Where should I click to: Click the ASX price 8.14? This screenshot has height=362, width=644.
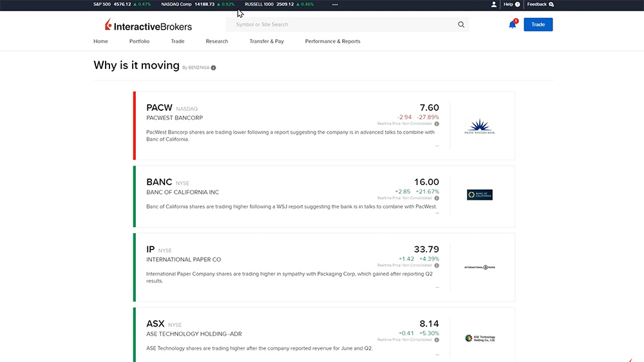tap(429, 324)
